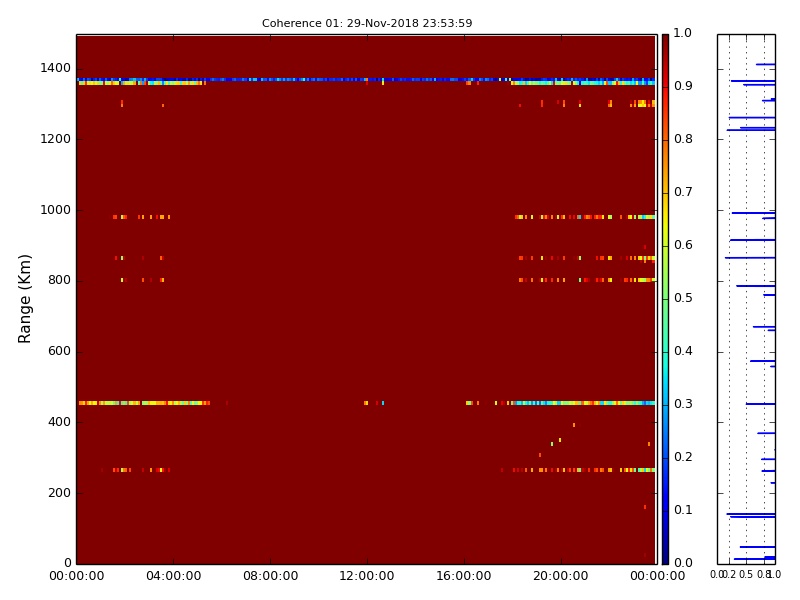Click the y-axis tick label 1000
Image resolution: width=800 pixels, height=600 pixels.
click(x=56, y=210)
